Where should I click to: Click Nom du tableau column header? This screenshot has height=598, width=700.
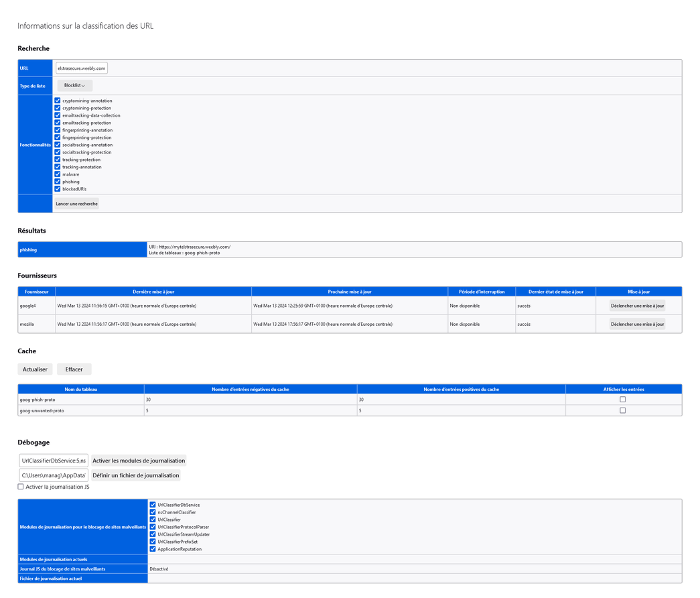[81, 390]
